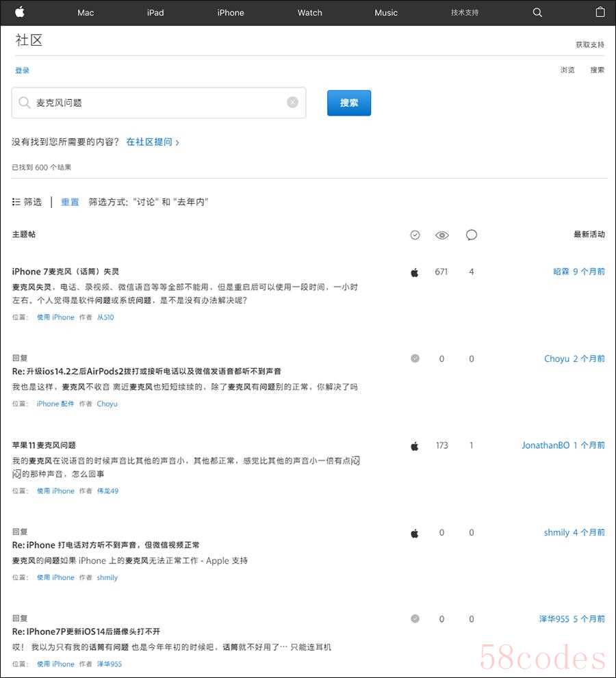The width and height of the screenshot is (616, 678).
Task: Reset filters with the 重置 link
Action: pyautogui.click(x=70, y=202)
